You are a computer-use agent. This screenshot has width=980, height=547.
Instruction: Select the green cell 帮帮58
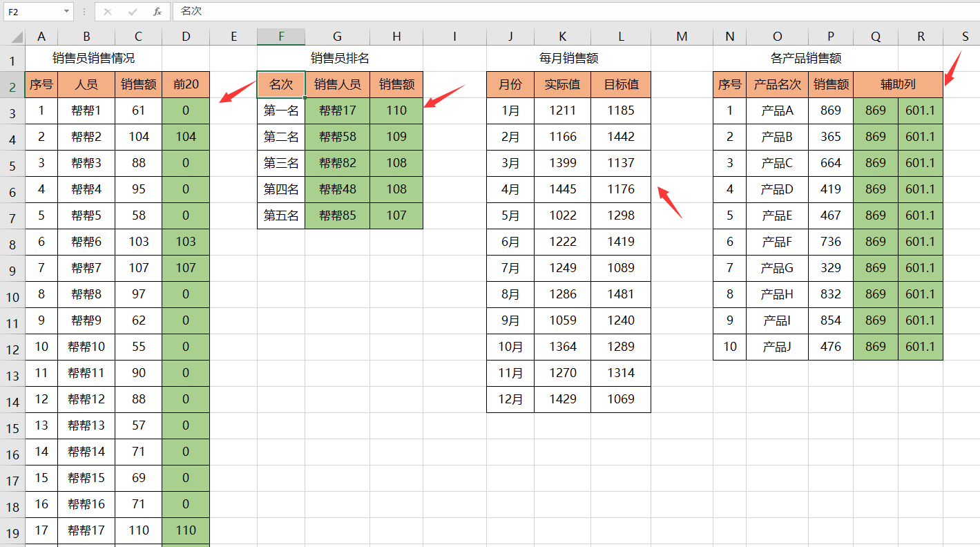[338, 137]
